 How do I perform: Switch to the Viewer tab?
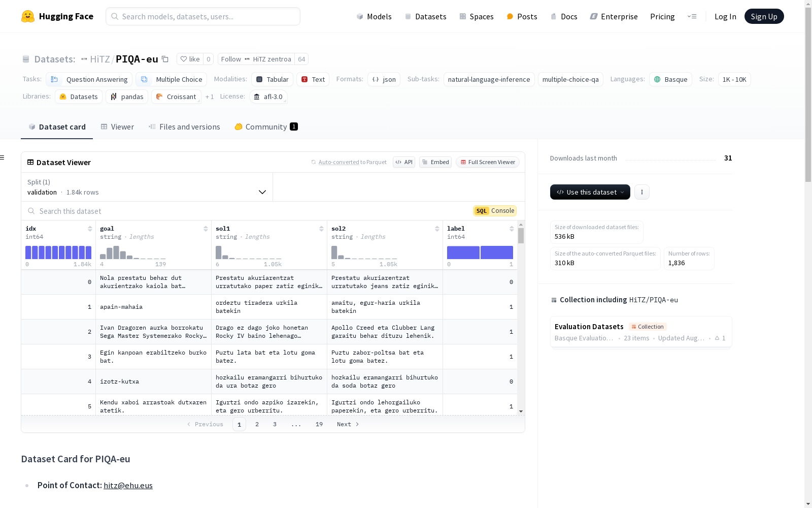(117, 127)
